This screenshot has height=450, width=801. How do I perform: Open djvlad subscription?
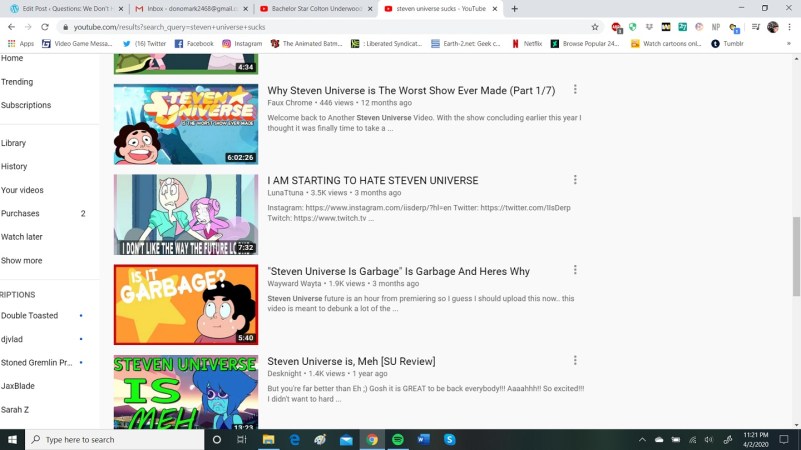coord(12,339)
